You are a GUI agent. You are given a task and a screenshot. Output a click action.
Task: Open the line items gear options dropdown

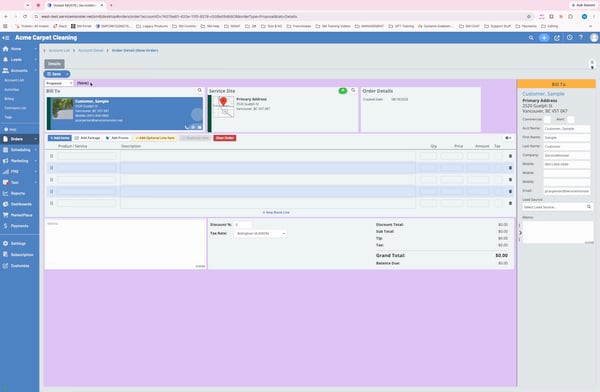click(x=508, y=138)
